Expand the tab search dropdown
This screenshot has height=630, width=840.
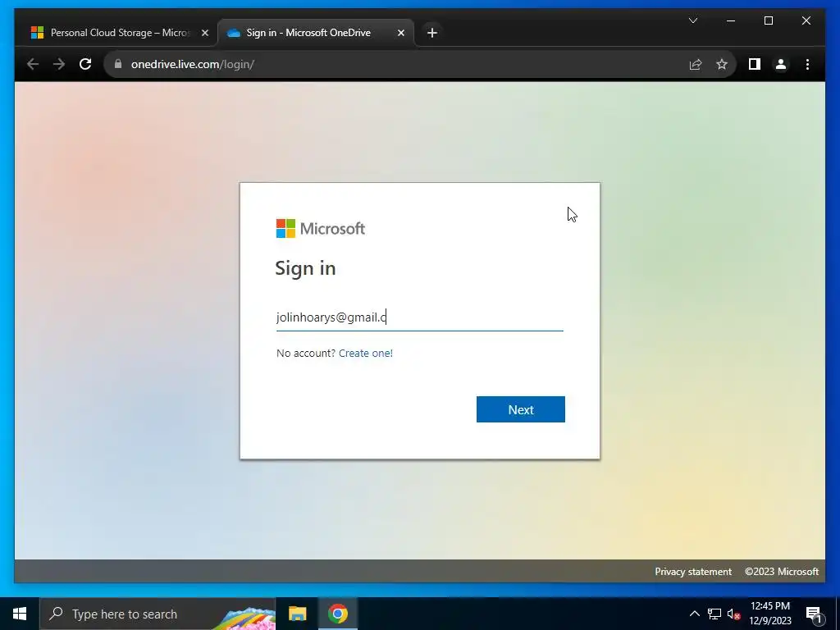(692, 21)
